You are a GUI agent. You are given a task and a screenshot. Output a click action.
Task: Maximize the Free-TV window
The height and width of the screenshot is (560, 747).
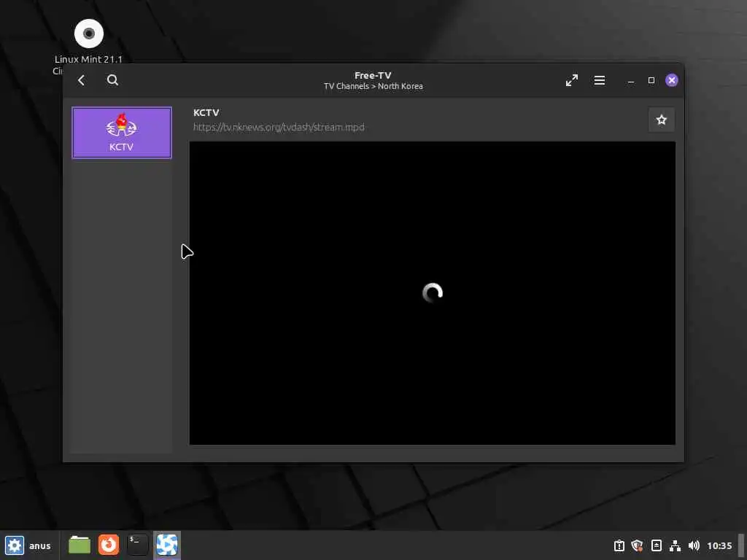pos(651,80)
